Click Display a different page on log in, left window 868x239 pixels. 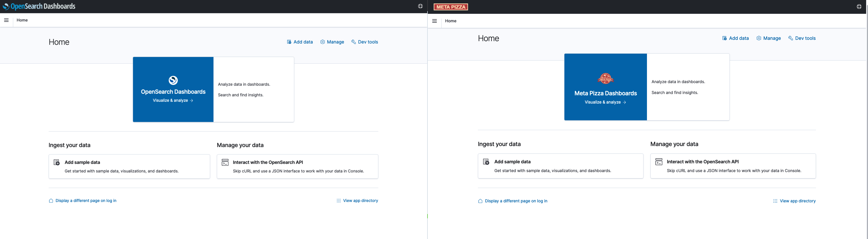tap(86, 200)
